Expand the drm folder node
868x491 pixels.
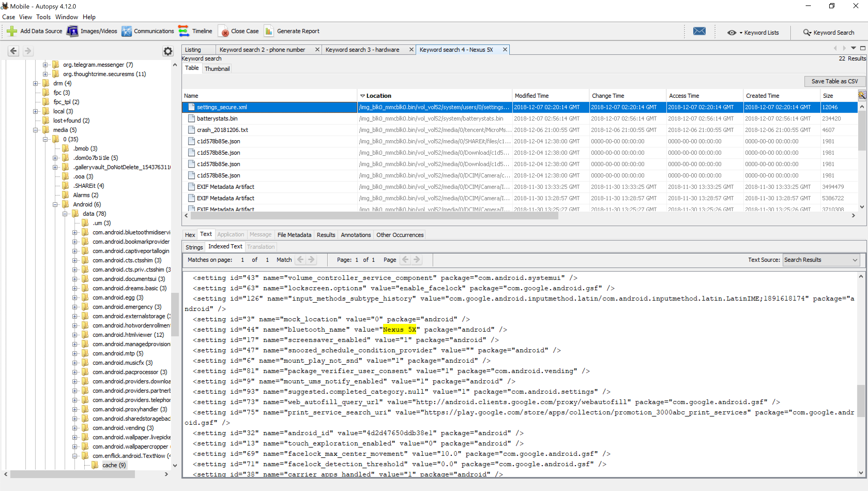point(35,83)
